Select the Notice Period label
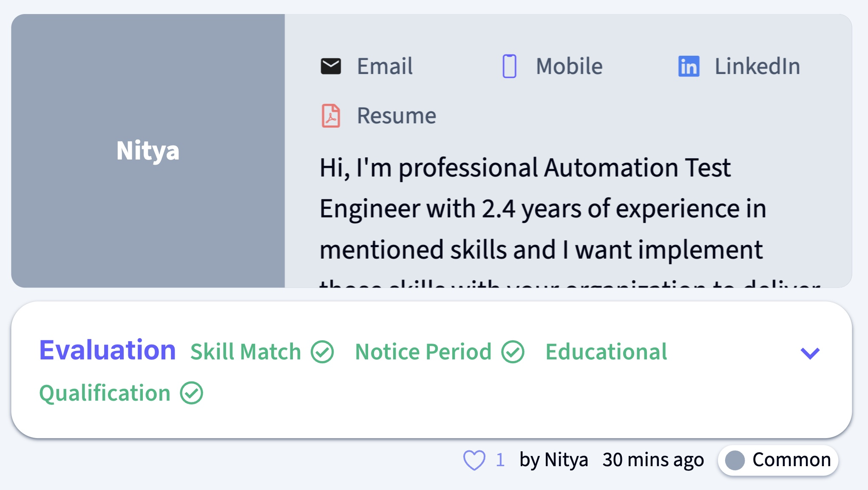The height and width of the screenshot is (490, 868). pos(423,352)
